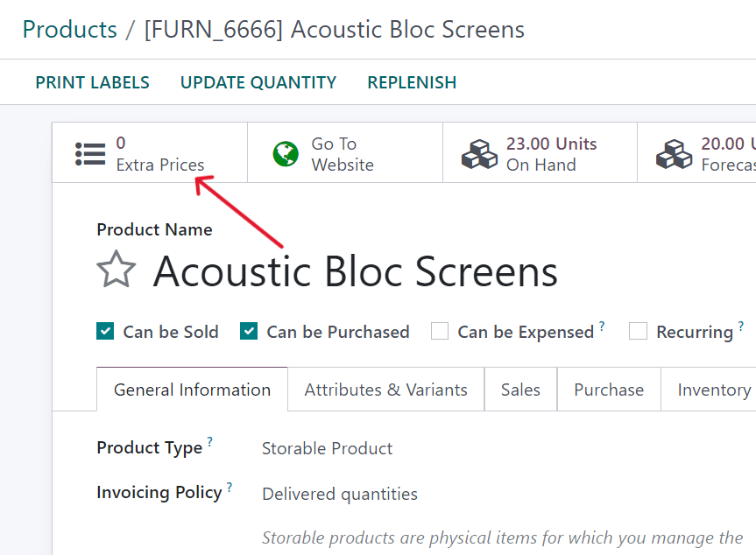
Task: Click PRINT LABELS
Action: (92, 81)
